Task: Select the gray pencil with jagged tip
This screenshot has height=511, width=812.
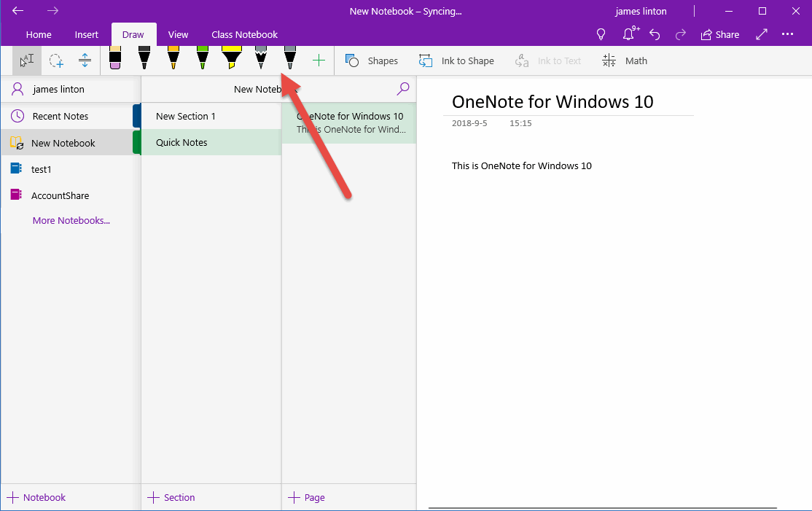Action: pyautogui.click(x=261, y=58)
